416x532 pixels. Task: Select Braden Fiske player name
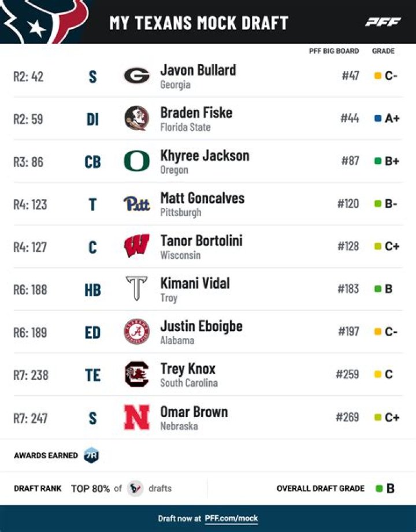[196, 113]
